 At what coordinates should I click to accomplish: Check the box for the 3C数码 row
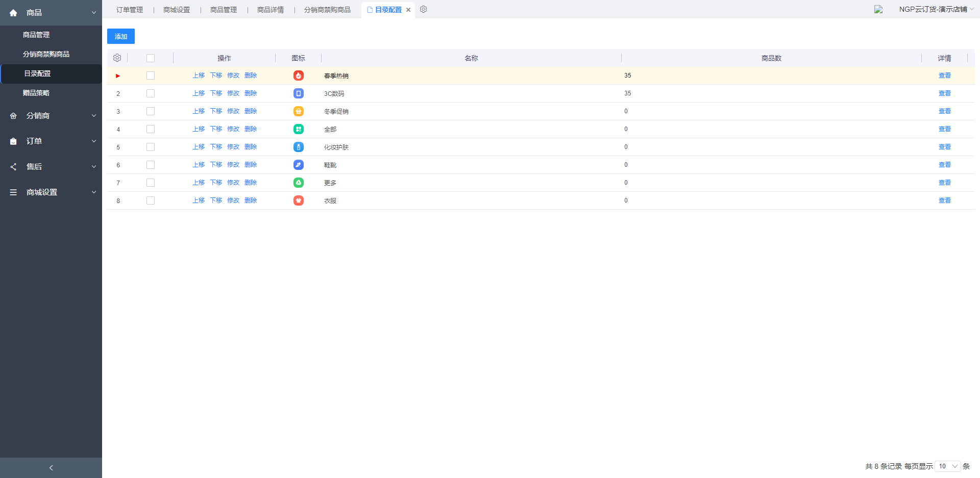(151, 93)
